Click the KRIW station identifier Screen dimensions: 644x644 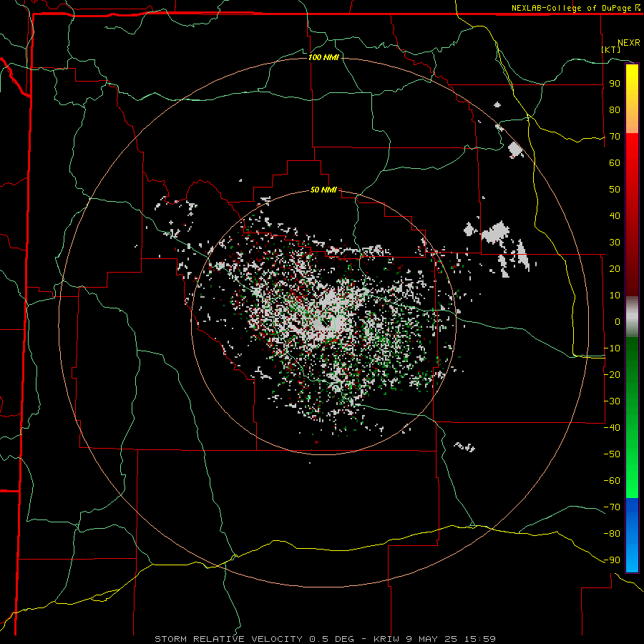pyautogui.click(x=386, y=639)
